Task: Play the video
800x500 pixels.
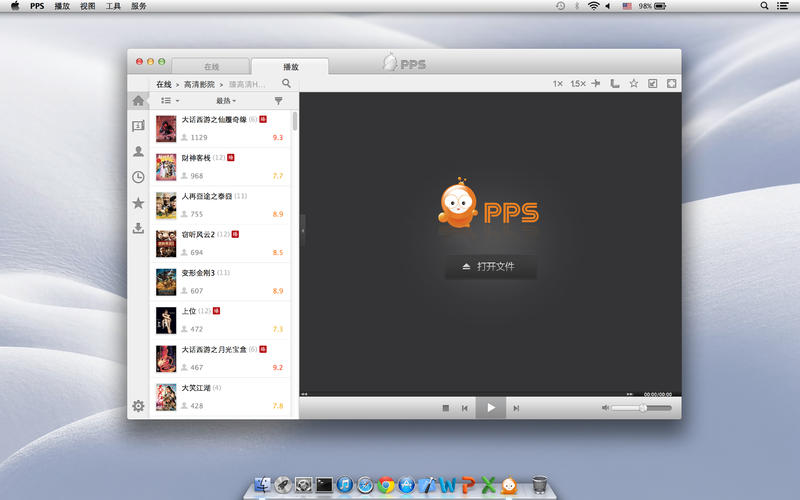Action: [x=491, y=408]
